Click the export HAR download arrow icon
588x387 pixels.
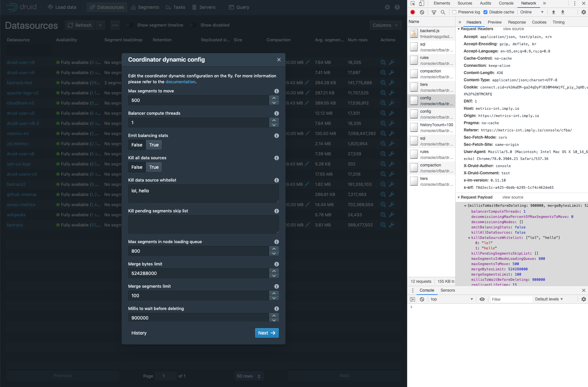pos(563,12)
